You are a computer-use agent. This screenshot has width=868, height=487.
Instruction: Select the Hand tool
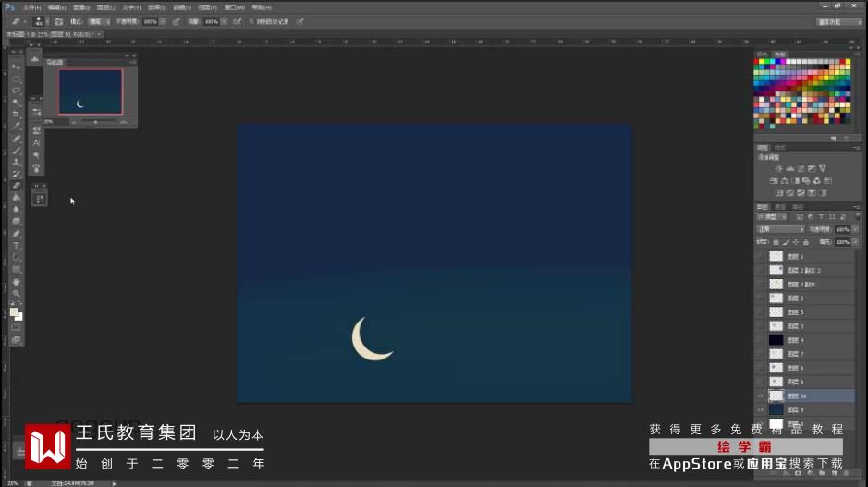(17, 282)
